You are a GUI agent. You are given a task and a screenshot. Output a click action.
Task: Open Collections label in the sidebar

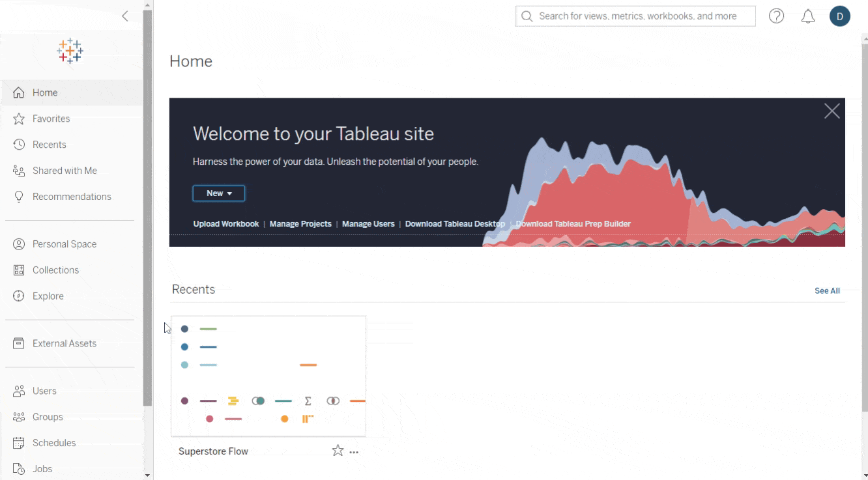click(55, 270)
